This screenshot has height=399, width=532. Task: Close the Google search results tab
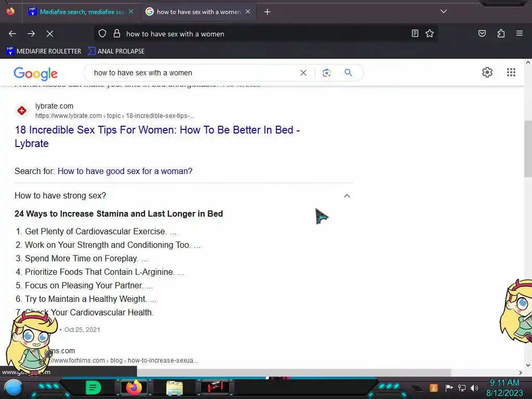[248, 11]
